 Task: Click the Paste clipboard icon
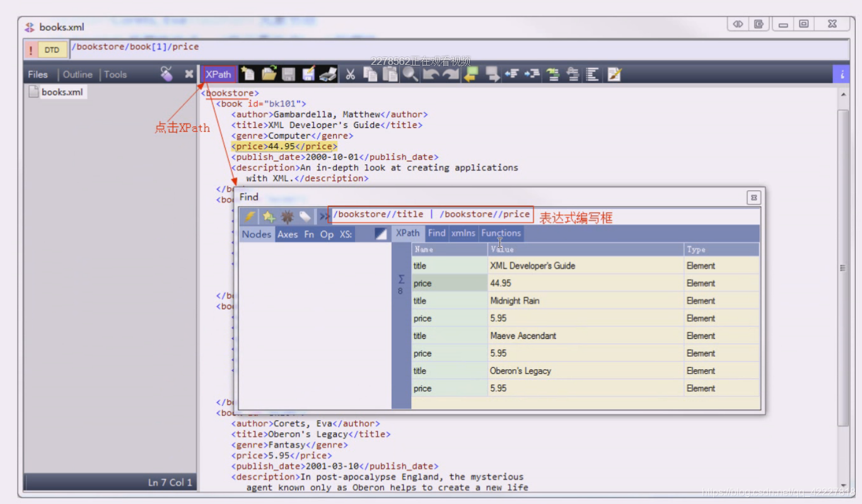390,74
